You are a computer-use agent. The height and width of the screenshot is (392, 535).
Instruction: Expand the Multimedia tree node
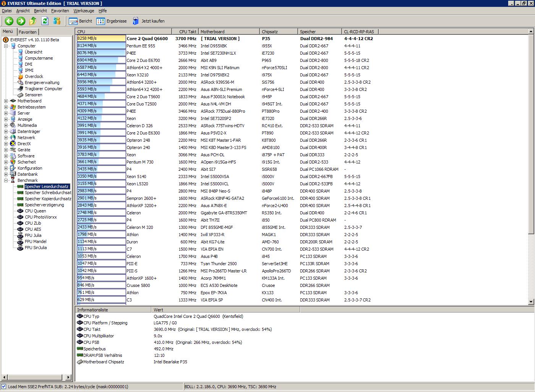tap(6, 125)
